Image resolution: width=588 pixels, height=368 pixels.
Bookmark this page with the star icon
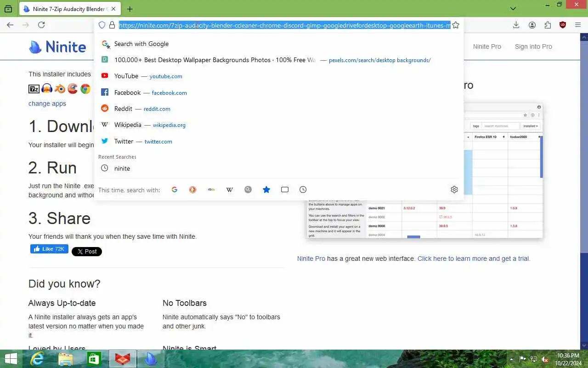pyautogui.click(x=455, y=25)
